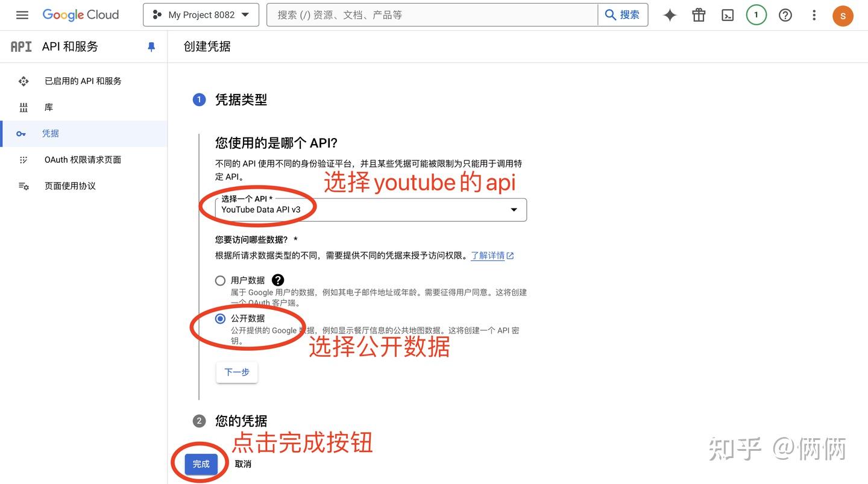View promotions via the gift icon
Screen dimensions: 868x484
(x=698, y=14)
